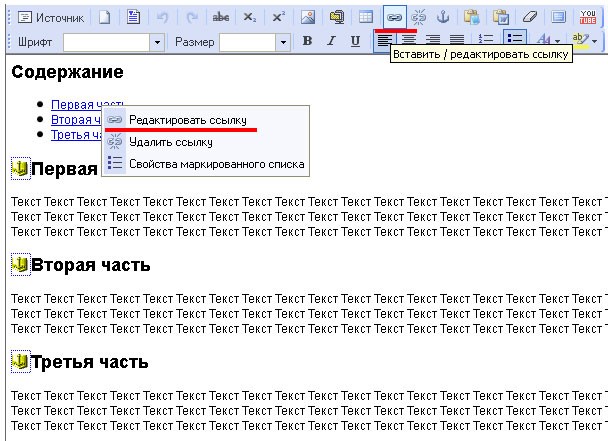Insert an anchor with the anchor icon
The height and width of the screenshot is (441, 608).
coord(443,17)
